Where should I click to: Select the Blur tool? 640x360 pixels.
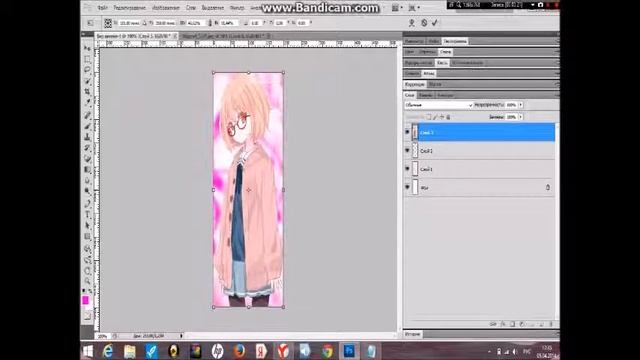(87, 180)
